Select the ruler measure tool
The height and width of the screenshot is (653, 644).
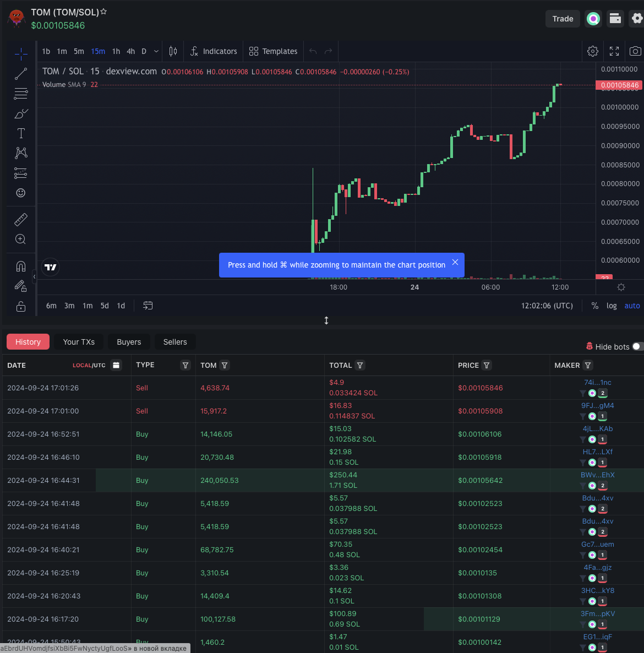[x=21, y=220]
